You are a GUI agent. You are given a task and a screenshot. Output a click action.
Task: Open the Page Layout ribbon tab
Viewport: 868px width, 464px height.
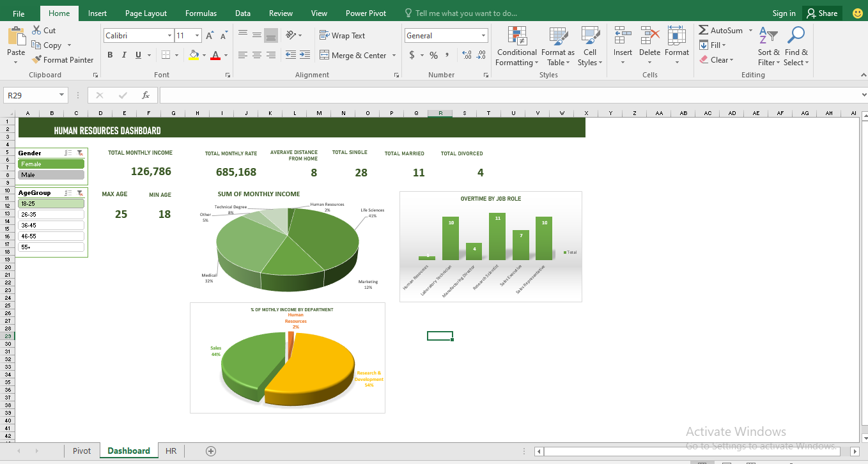point(146,13)
